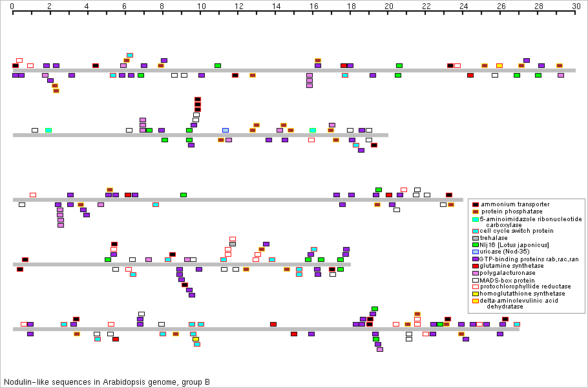Click the '5-aminoimidazole ribonucleotide carboxylase' legend label

531,222
